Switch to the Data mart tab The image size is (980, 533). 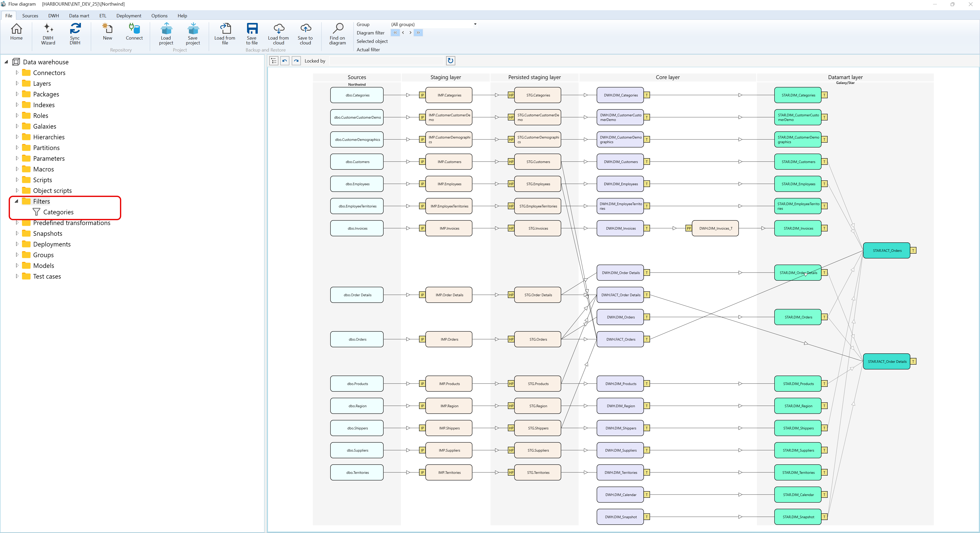pos(79,16)
